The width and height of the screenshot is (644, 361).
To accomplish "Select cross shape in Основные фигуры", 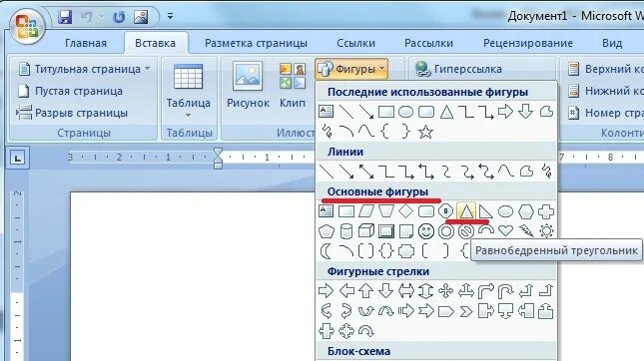I will click(x=546, y=211).
